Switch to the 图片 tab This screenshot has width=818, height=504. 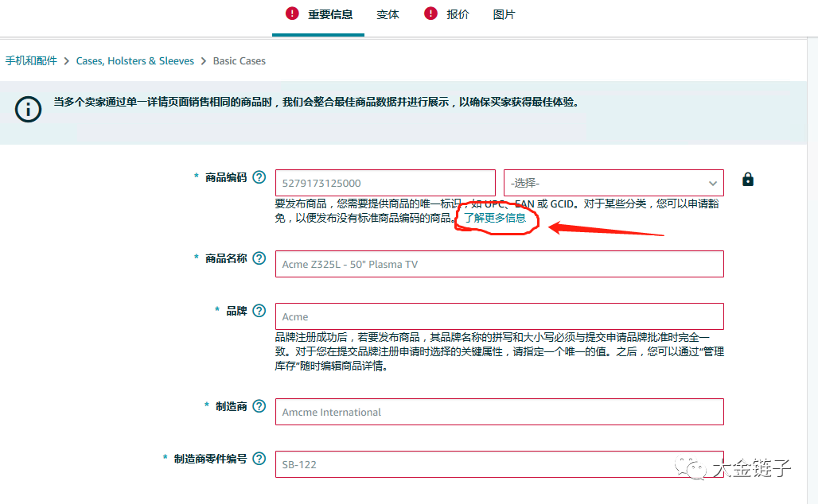click(504, 14)
